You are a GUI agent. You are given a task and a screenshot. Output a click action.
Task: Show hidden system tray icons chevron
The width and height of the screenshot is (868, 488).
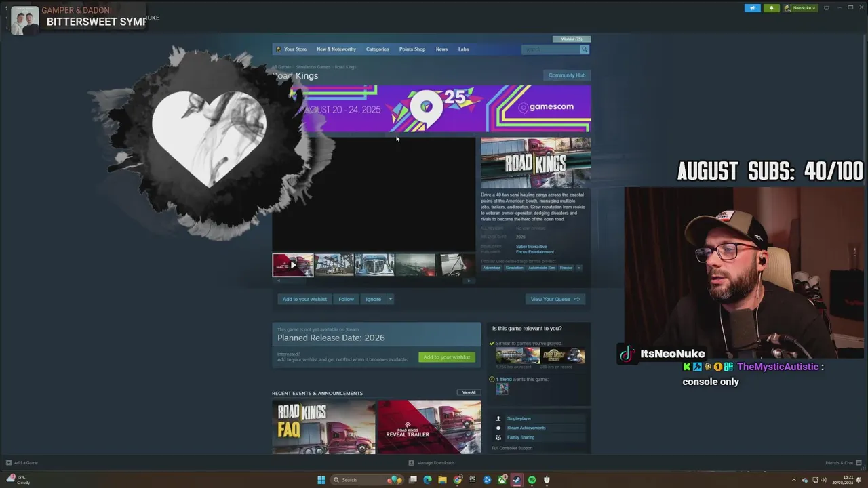pos(794,480)
